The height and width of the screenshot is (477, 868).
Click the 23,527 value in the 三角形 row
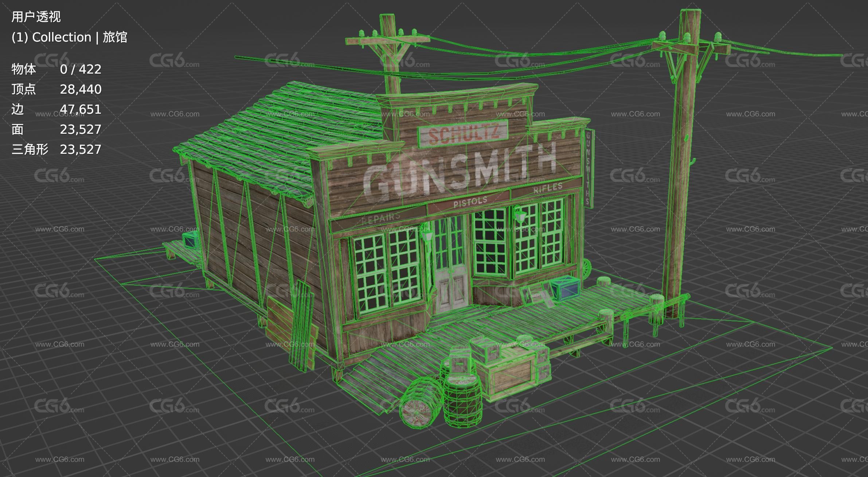pyautogui.click(x=81, y=149)
